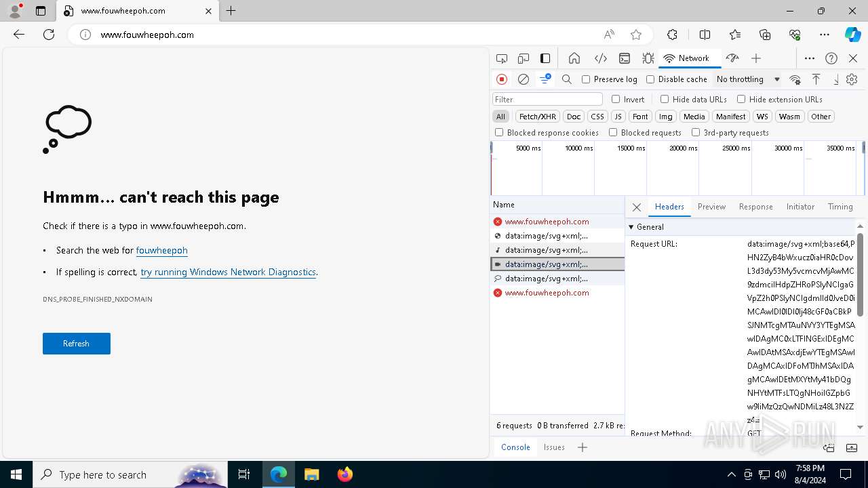Viewport: 868px width, 488px height.
Task: Click the dock side panel icon
Action: pyautogui.click(x=545, y=58)
